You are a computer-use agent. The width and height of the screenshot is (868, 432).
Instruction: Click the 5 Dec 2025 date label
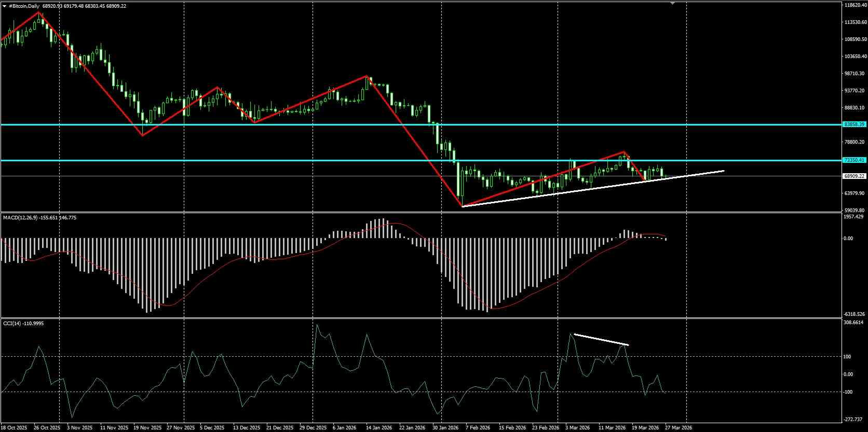tap(212, 428)
